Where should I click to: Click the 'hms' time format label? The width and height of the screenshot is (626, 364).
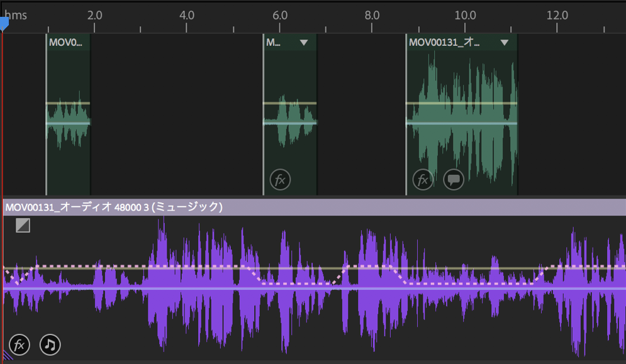(16, 15)
